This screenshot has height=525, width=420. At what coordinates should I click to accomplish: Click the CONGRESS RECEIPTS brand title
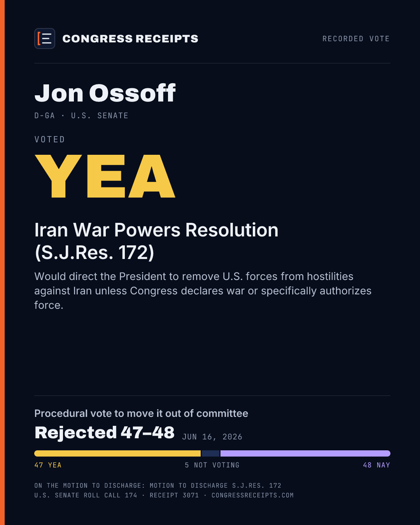tap(130, 39)
